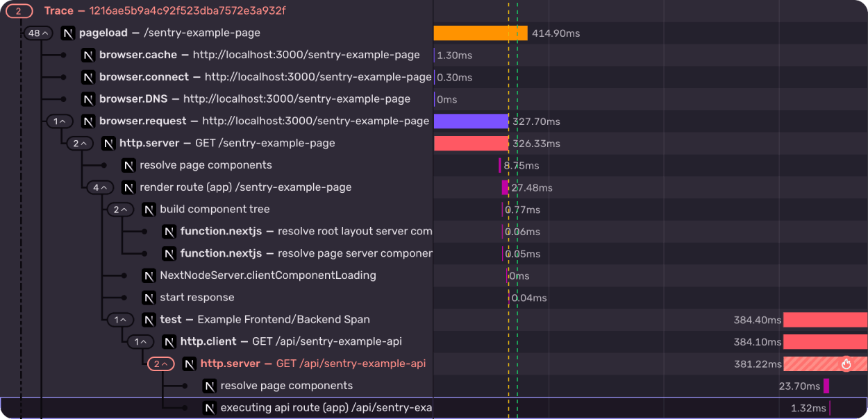Click the Next.js icon next to start response
The image size is (868, 419).
[x=148, y=298]
